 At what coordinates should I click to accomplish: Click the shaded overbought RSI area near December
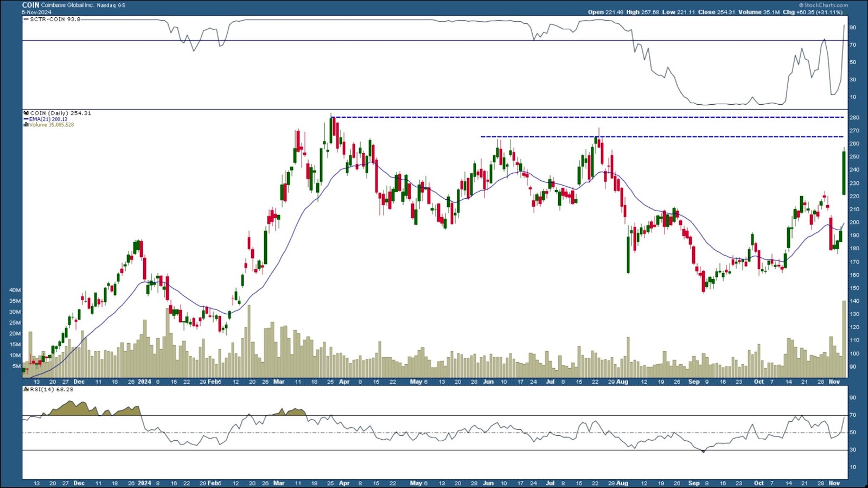69,409
